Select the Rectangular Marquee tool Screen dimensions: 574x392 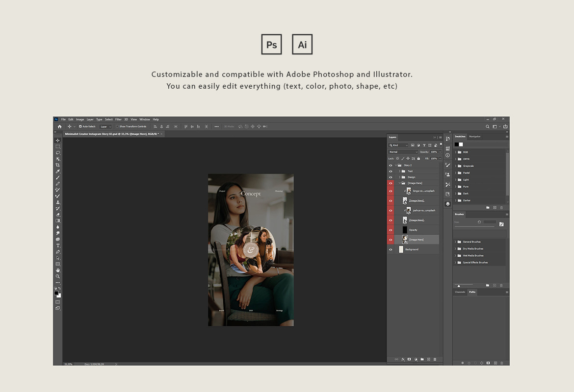coord(58,147)
